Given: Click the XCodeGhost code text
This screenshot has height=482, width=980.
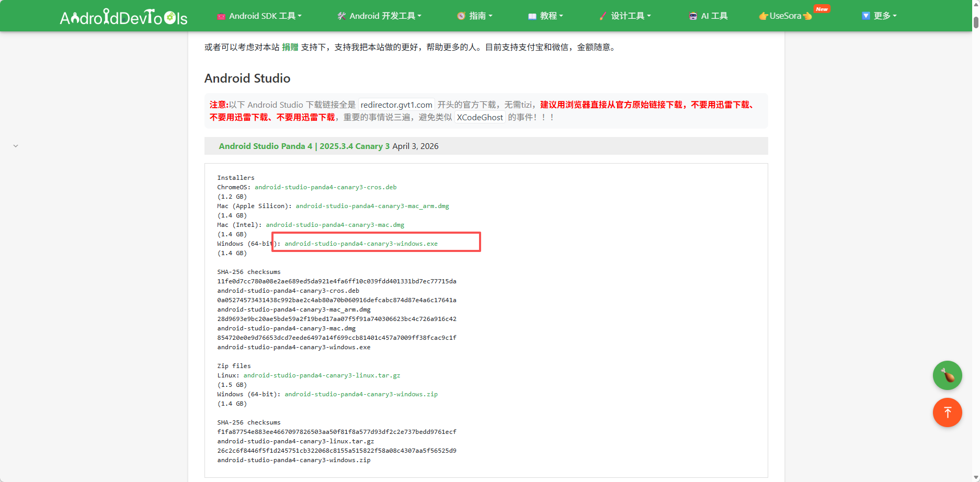Looking at the screenshot, I should (x=480, y=117).
